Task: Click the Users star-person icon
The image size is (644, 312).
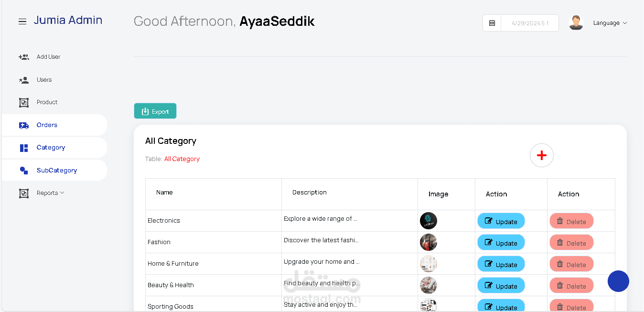Action: (24, 80)
